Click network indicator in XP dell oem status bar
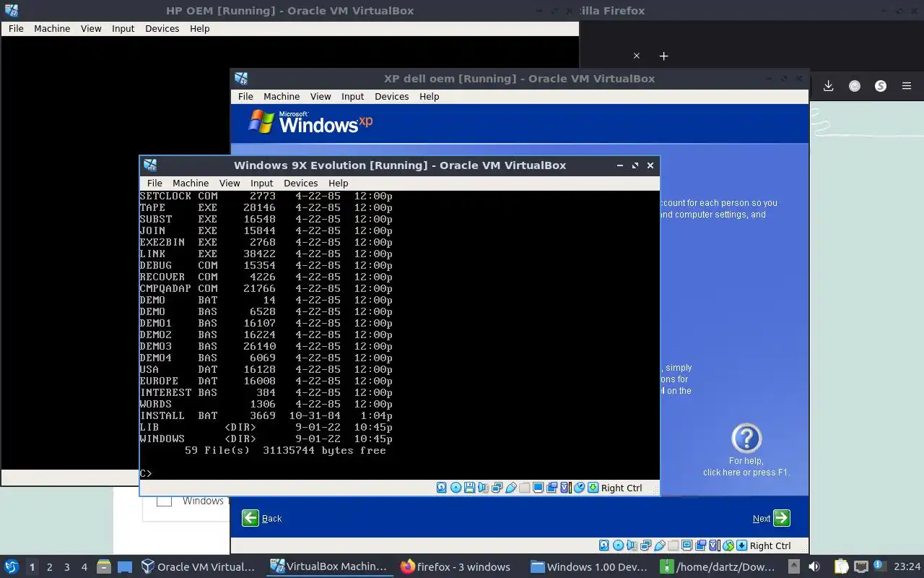The image size is (924, 578). [x=645, y=545]
